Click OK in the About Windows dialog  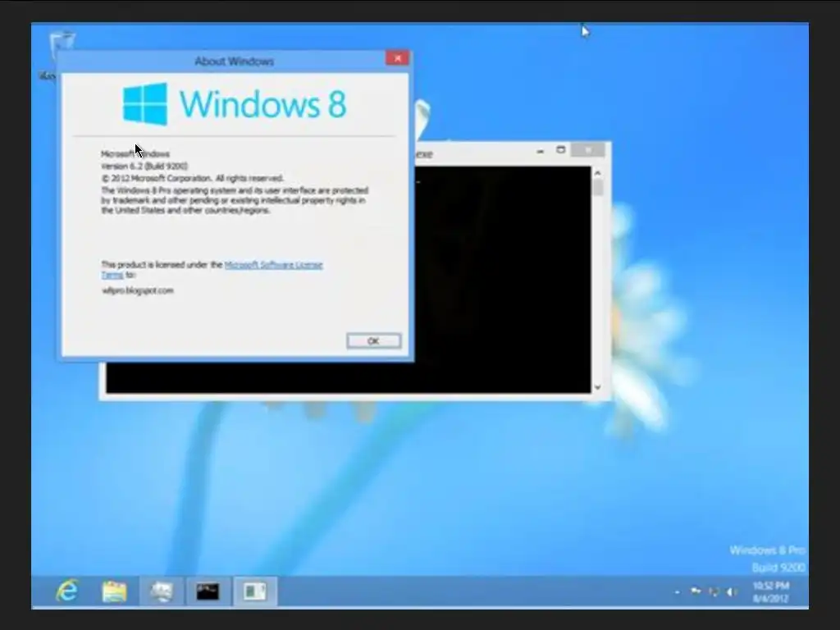point(373,341)
